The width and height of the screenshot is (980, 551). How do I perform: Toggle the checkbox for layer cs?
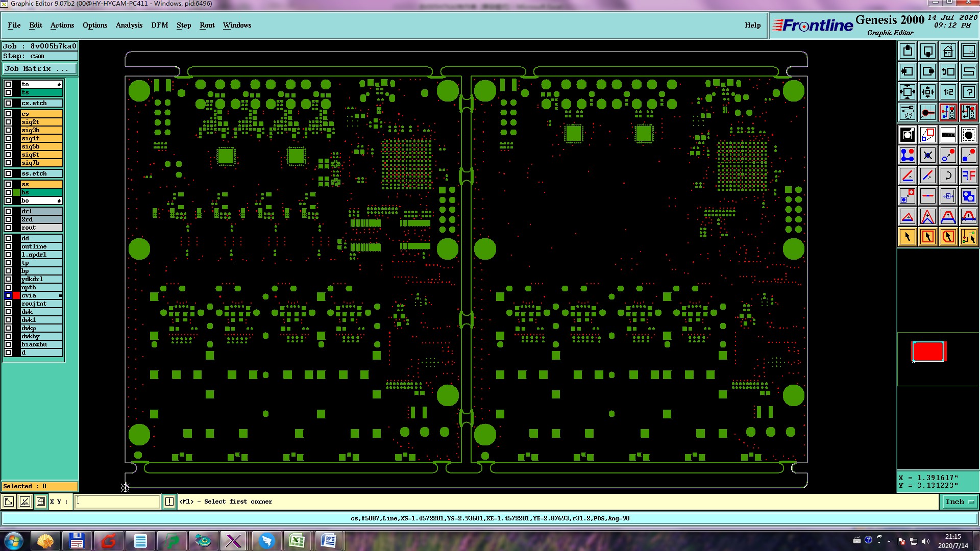8,114
